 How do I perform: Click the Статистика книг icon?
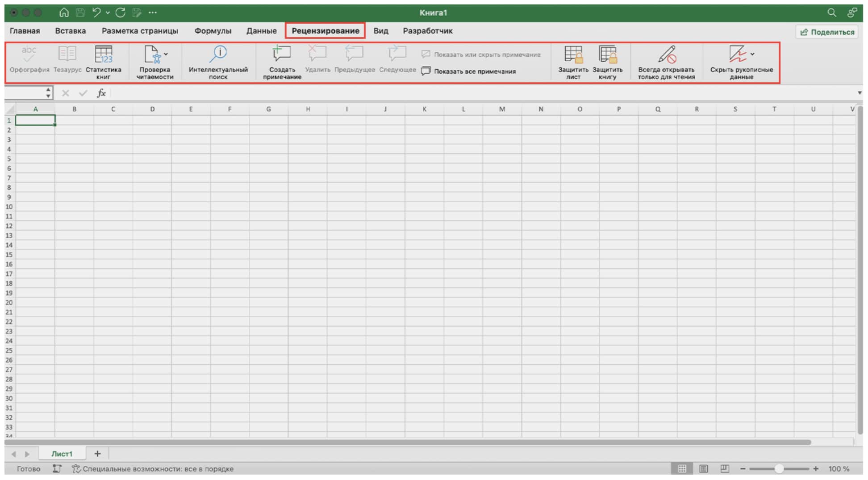[104, 55]
